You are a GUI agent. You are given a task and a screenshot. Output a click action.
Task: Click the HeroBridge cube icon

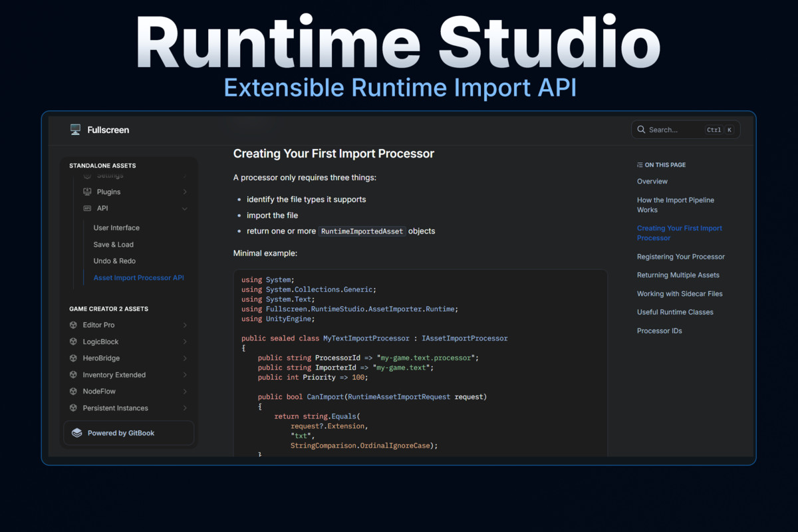point(73,358)
